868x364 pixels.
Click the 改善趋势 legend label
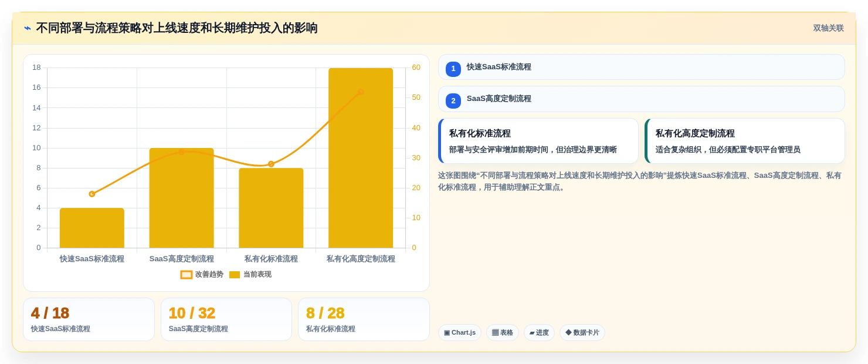209,275
